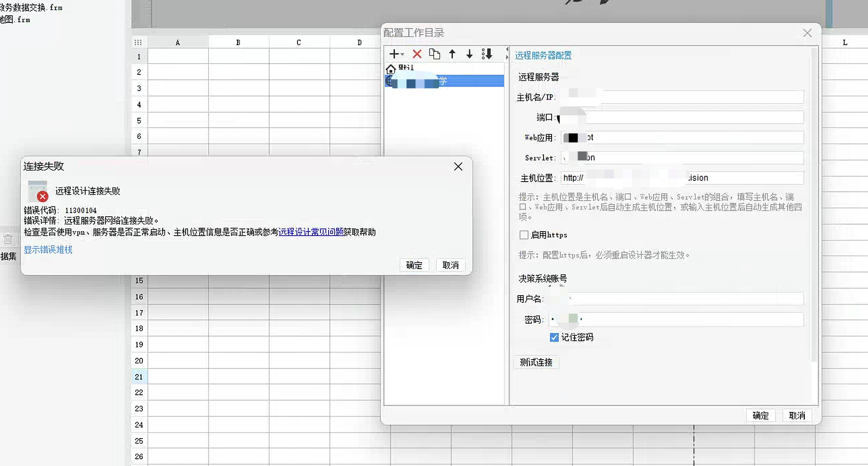868x466 pixels.
Task: Expand the split pane right arrow
Action: [x=507, y=57]
